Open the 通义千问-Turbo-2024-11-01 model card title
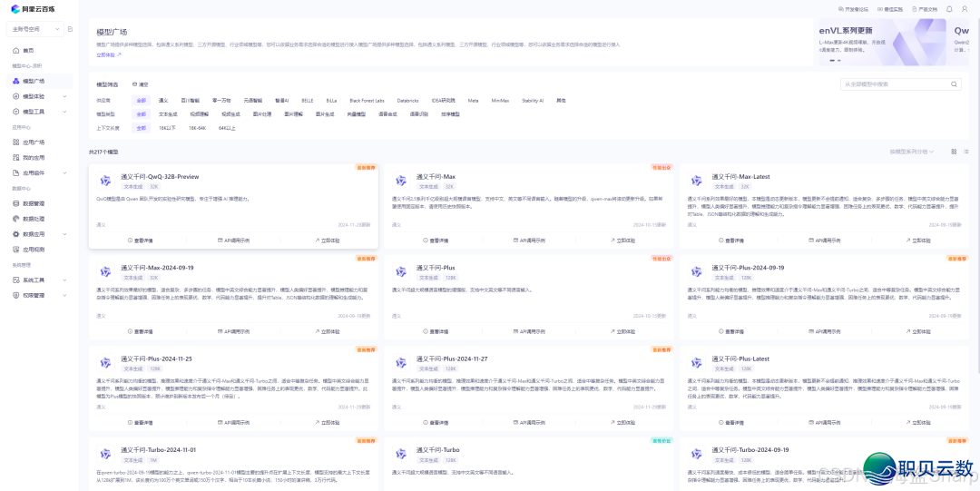The width and height of the screenshot is (980, 491). coord(159,450)
